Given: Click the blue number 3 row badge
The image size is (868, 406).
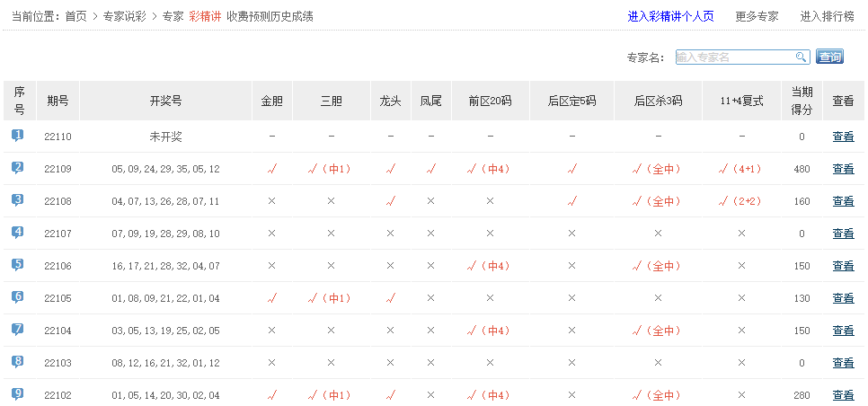Looking at the screenshot, I should click(18, 200).
